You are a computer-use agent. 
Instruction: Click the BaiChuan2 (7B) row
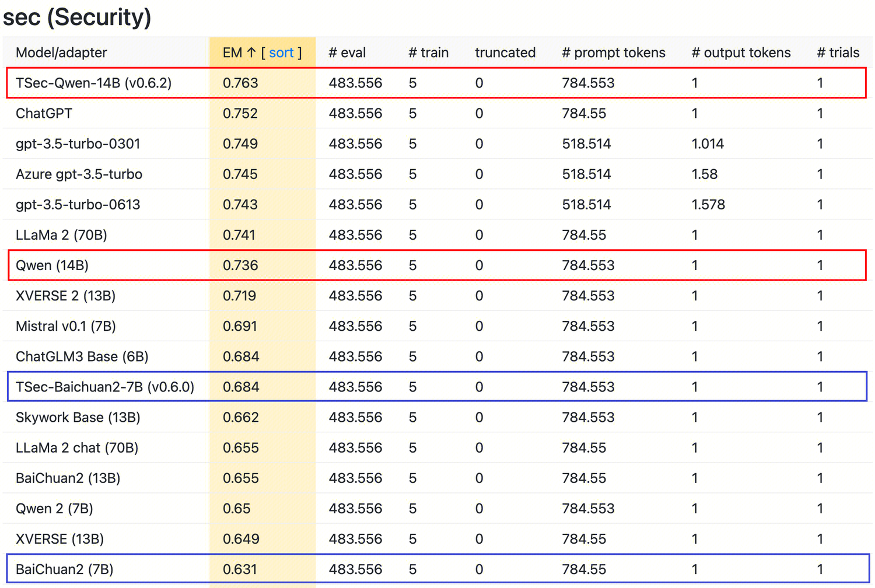click(64, 569)
